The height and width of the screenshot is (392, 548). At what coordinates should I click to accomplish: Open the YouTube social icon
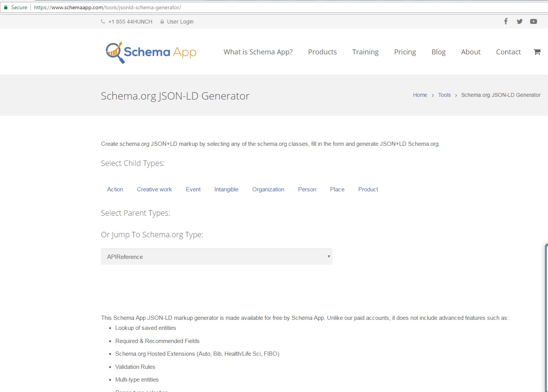coord(534,21)
